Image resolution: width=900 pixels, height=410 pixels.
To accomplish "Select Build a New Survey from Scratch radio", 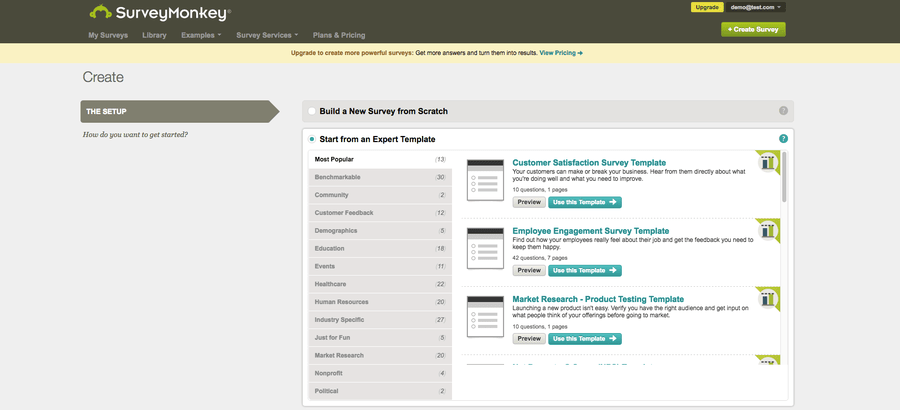I will (x=312, y=111).
